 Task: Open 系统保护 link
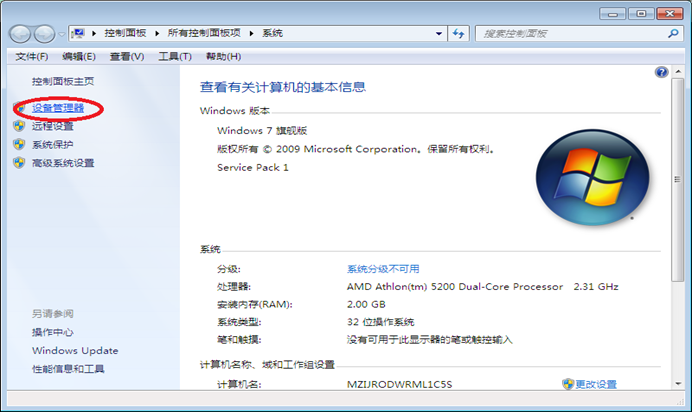(53, 145)
